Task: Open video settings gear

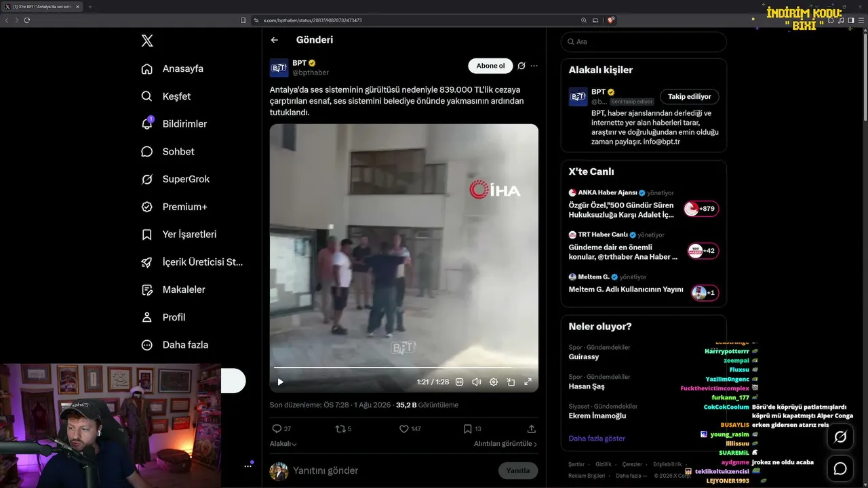Action: click(x=494, y=382)
